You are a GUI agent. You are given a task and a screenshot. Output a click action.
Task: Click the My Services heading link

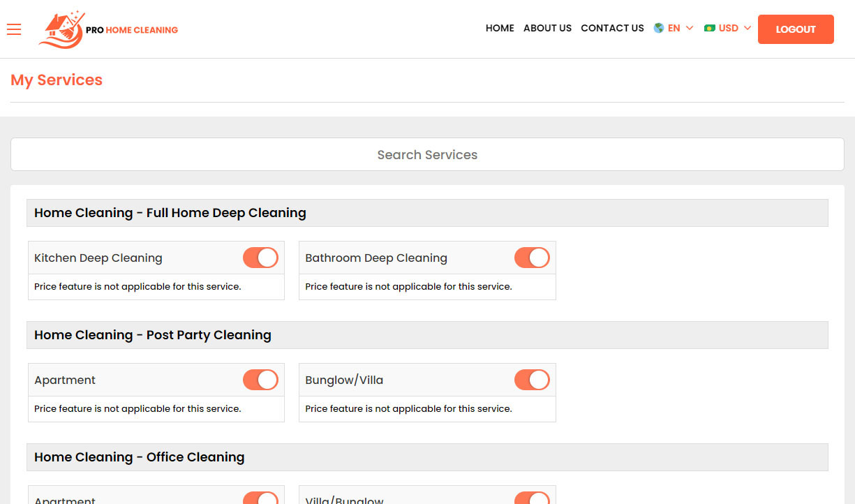(x=56, y=80)
